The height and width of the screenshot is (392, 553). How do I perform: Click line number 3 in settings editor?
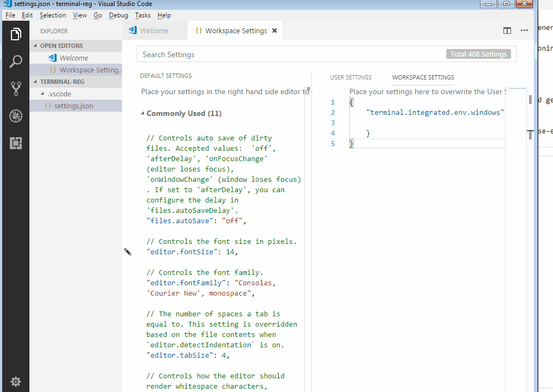[332, 122]
